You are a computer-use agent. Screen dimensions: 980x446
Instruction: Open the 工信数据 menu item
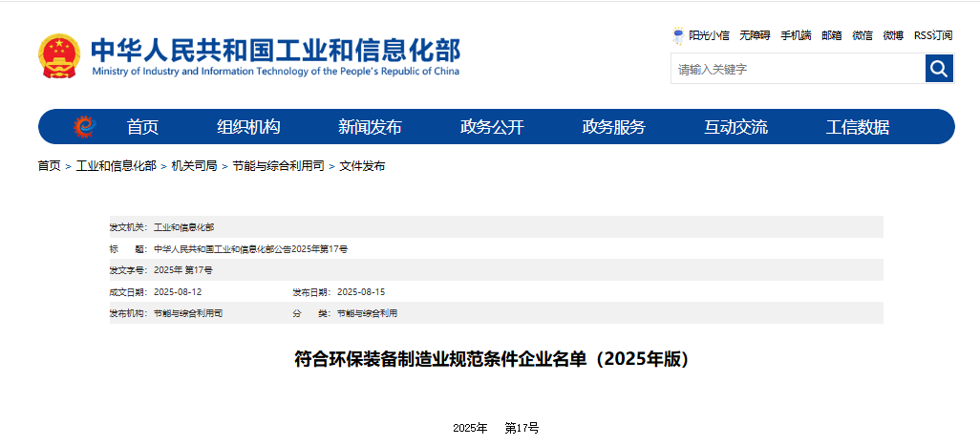(x=858, y=127)
